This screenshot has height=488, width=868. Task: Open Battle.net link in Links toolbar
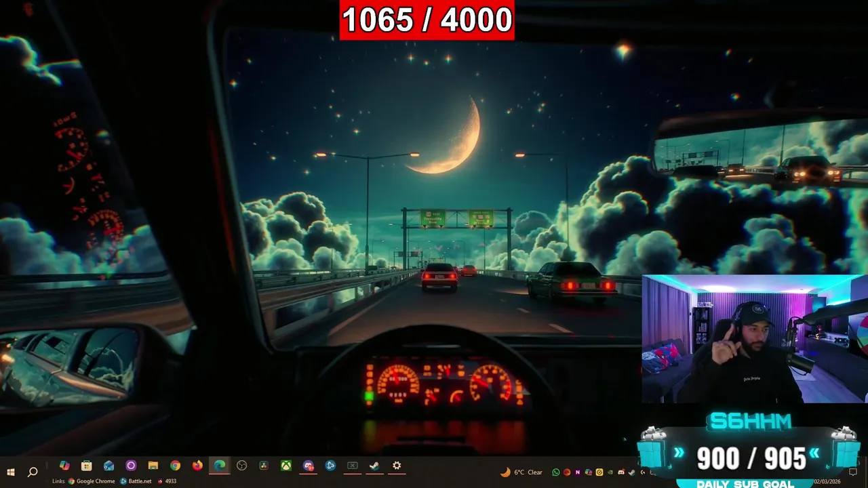[x=136, y=481]
